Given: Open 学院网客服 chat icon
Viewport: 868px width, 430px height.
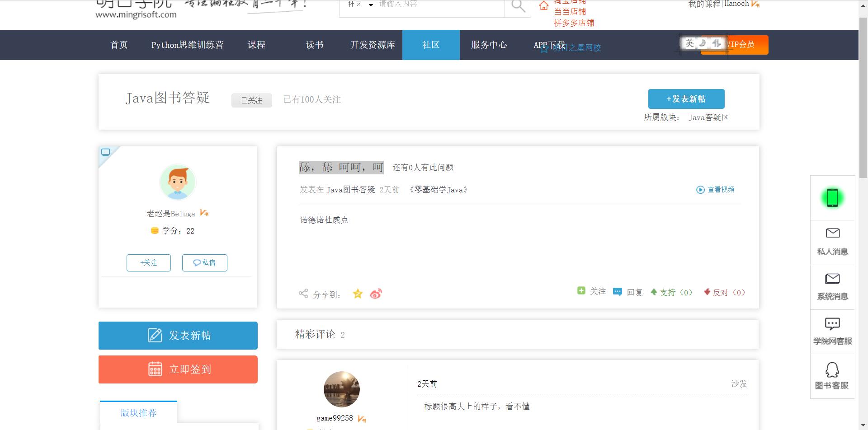Looking at the screenshot, I should (832, 323).
